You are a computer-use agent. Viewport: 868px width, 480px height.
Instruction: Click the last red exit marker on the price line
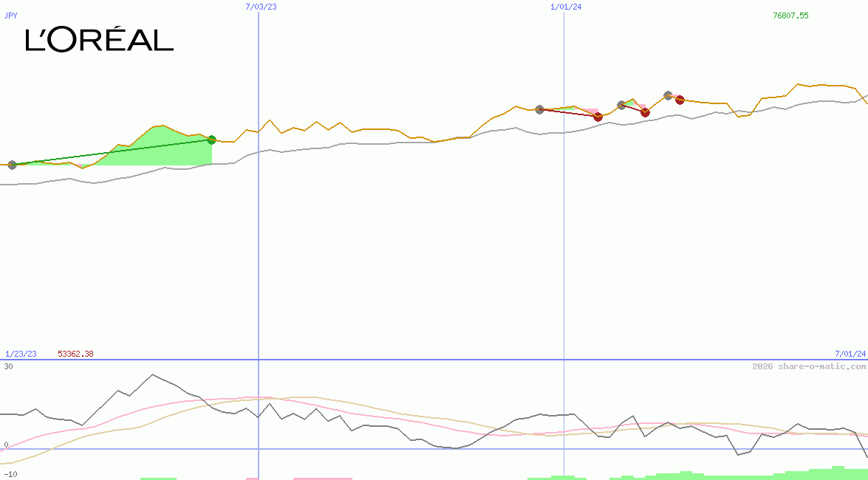(680, 100)
